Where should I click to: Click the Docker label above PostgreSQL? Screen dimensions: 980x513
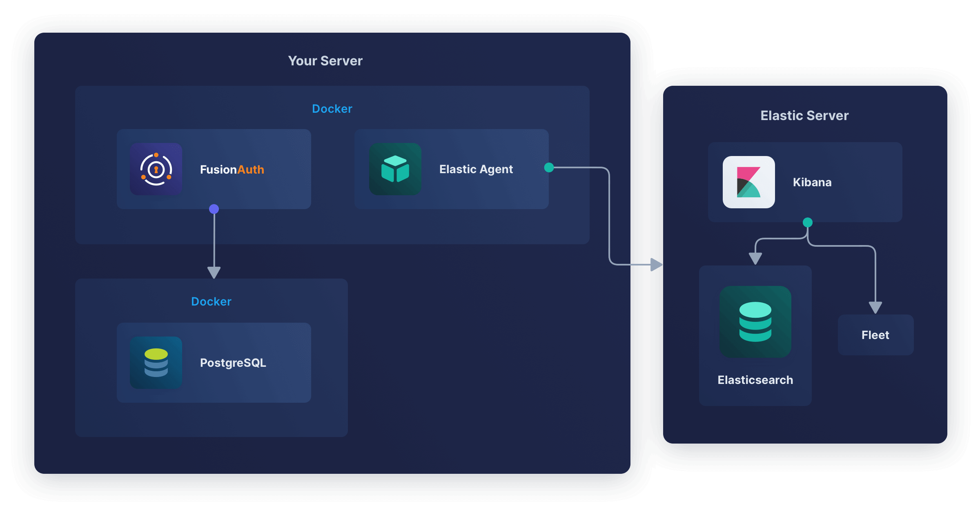[211, 301]
